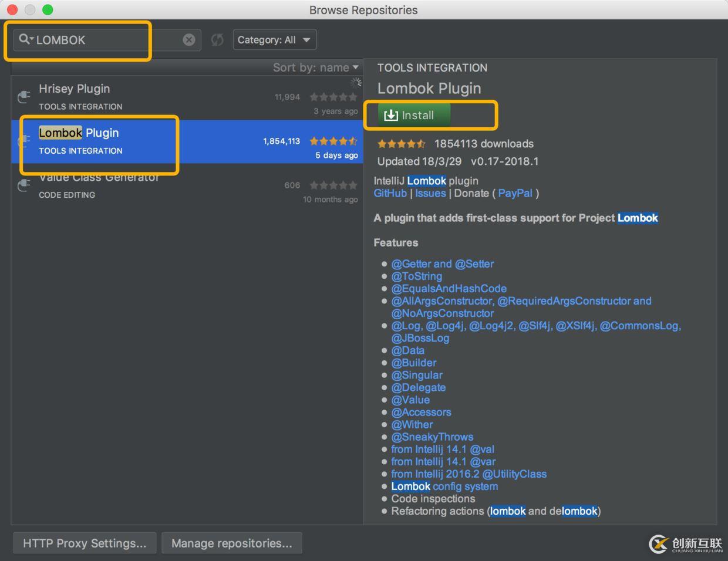
Task: Open the from Intellij 14.1 @val link
Action: [443, 450]
